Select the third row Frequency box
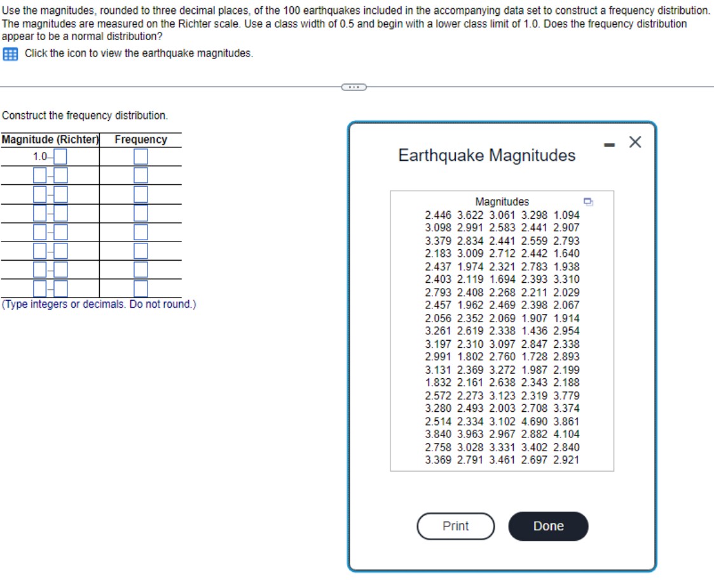 pyautogui.click(x=141, y=195)
